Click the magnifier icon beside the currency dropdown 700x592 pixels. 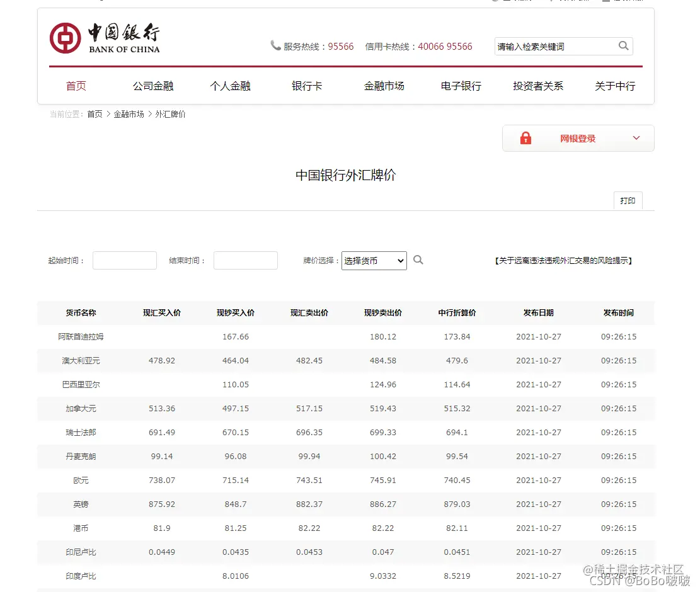coord(418,259)
